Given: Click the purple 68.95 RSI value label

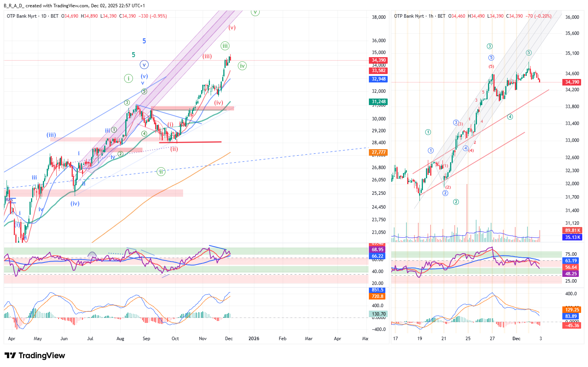Looking at the screenshot, I should 377,250.
